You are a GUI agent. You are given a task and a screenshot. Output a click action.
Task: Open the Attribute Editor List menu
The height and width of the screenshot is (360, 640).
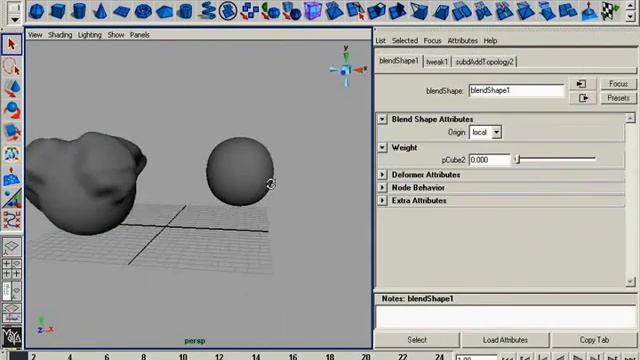(380, 41)
